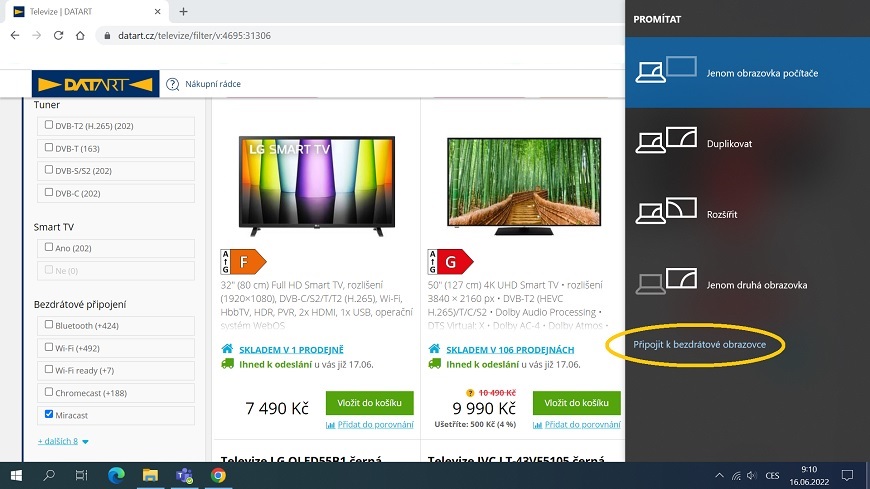Click the 9 990 Kč price
The width and height of the screenshot is (870, 489).
click(484, 409)
